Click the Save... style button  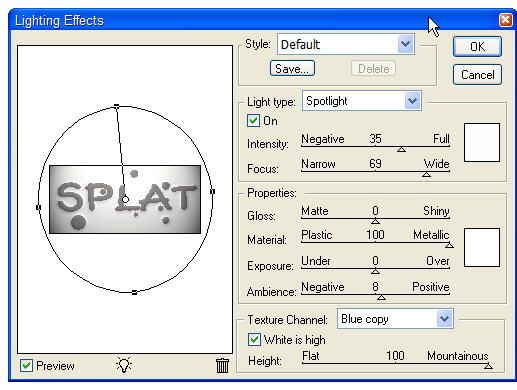click(x=292, y=69)
